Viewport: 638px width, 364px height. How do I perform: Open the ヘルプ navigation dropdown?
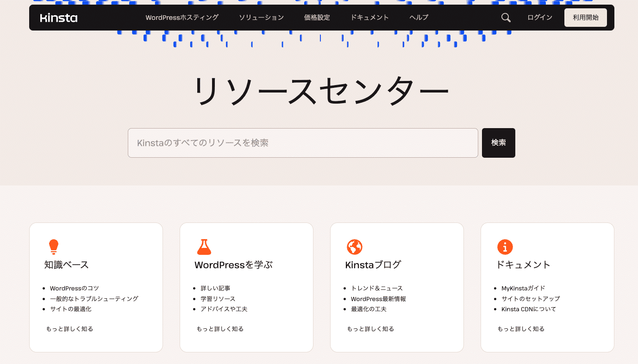418,17
